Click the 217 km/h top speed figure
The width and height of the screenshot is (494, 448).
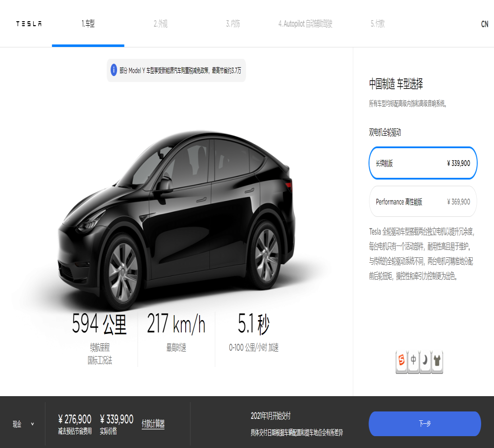point(176,324)
